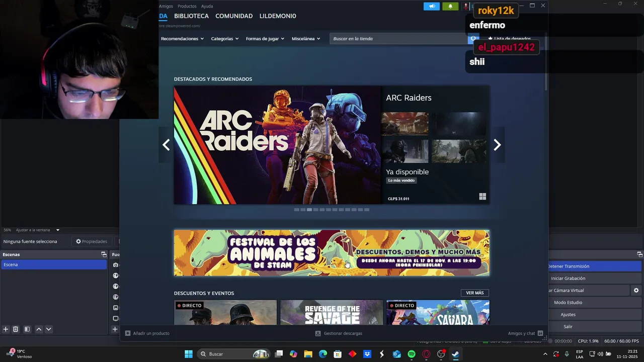Open Windows Start menu
644x362 pixels.
tap(189, 354)
